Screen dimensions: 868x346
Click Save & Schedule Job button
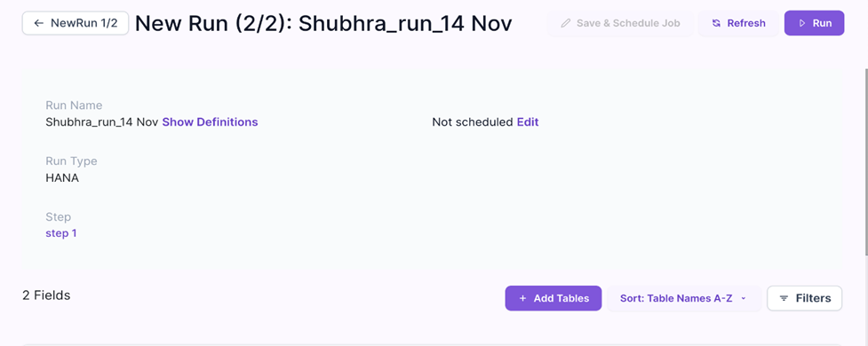620,23
